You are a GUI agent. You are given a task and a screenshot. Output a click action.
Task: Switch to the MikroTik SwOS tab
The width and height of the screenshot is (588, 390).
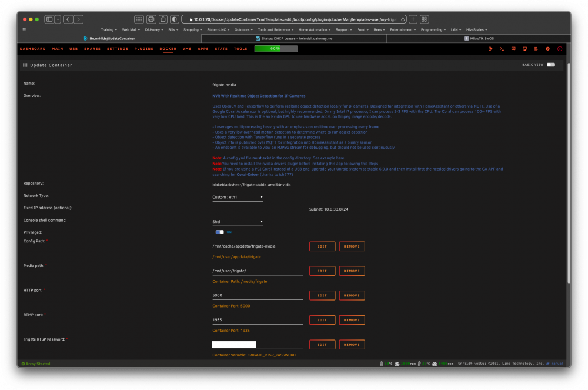tap(479, 38)
